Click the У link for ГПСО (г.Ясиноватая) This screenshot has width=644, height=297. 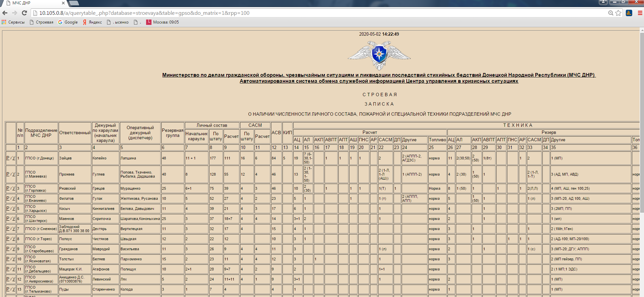pos(14,259)
